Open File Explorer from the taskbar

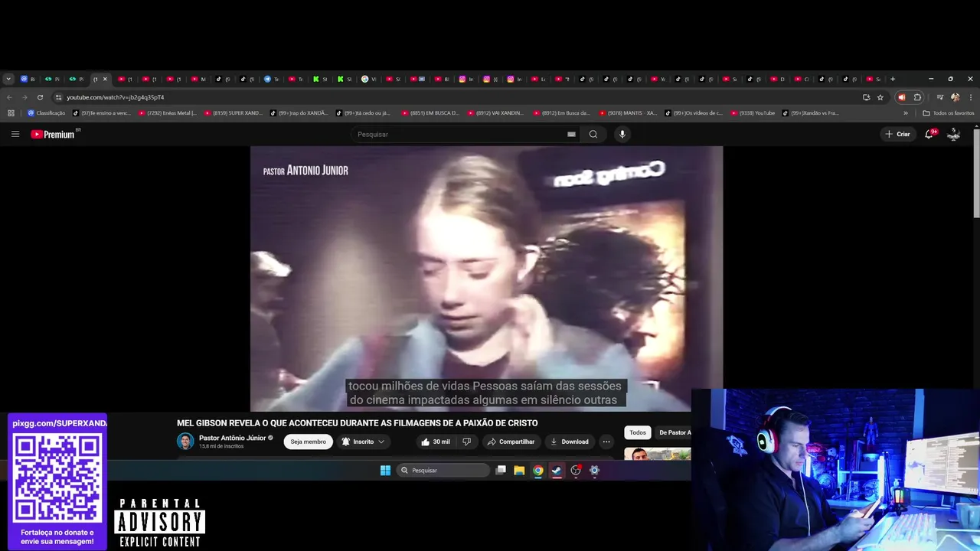(519, 470)
